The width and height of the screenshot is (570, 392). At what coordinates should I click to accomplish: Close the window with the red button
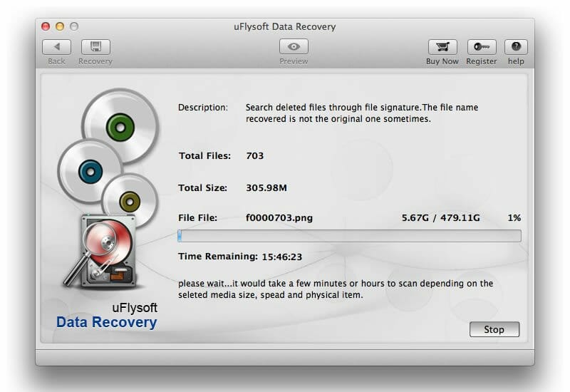(46, 26)
